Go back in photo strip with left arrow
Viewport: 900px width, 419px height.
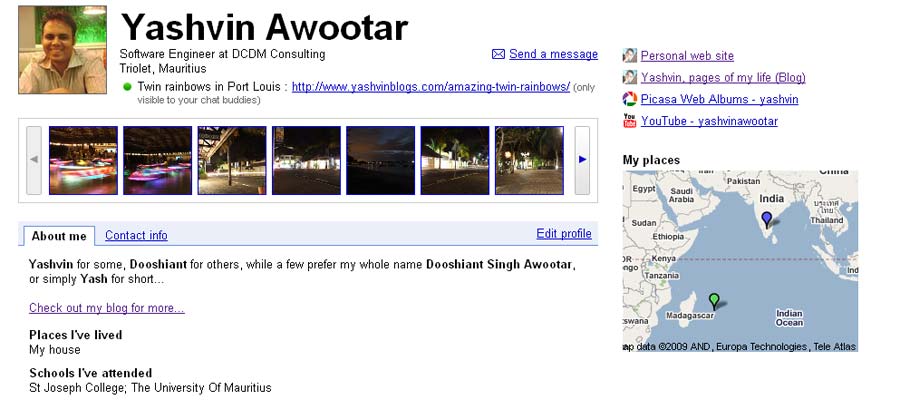coord(34,160)
